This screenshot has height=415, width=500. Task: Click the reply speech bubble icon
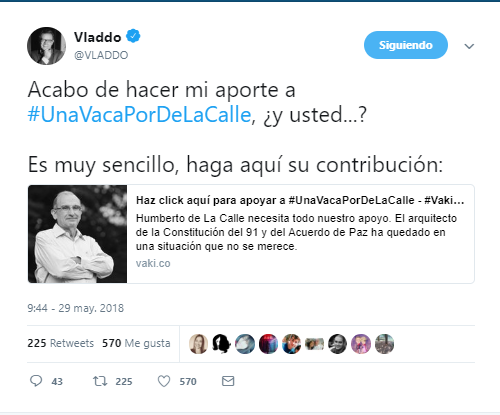coord(36,381)
